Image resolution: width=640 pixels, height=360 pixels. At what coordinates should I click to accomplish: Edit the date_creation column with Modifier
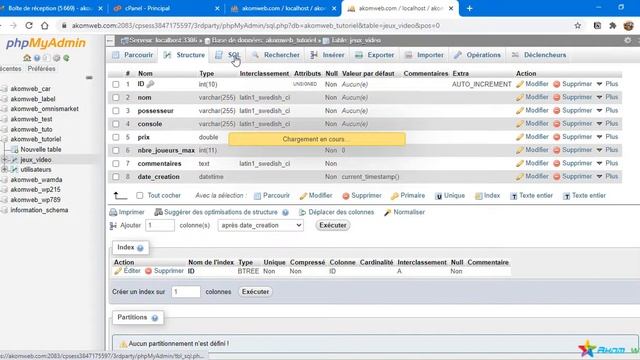[x=532, y=176]
